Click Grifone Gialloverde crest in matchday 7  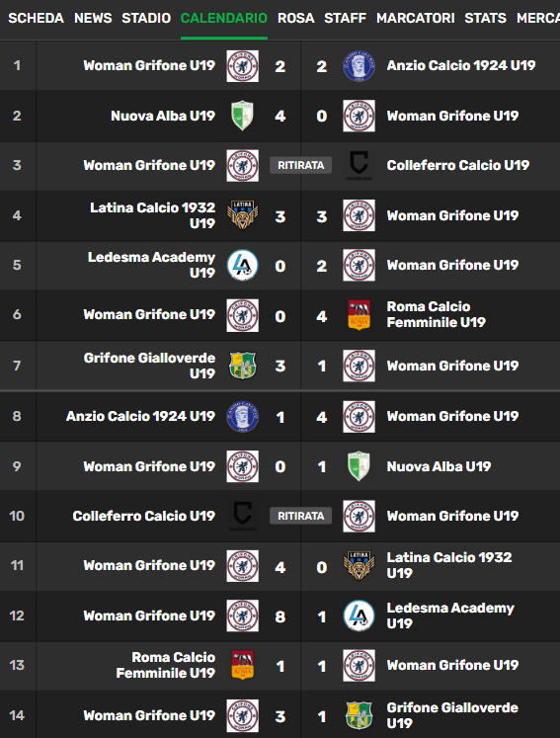(242, 366)
